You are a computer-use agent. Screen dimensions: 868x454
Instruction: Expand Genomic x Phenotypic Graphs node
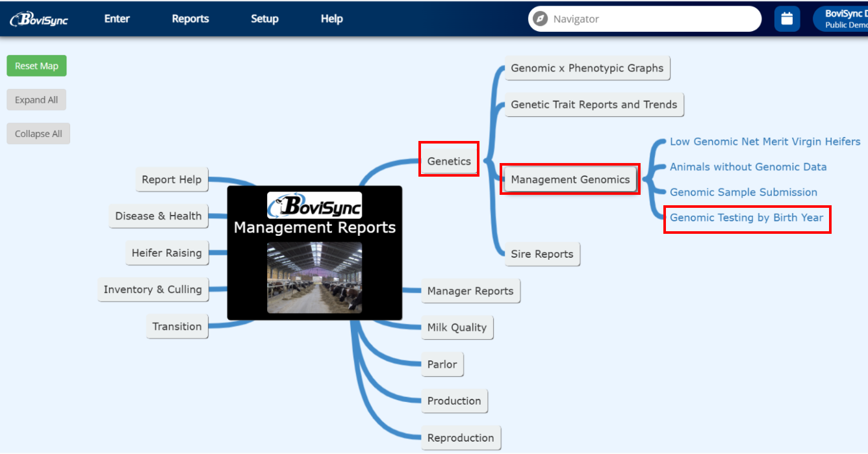click(587, 68)
